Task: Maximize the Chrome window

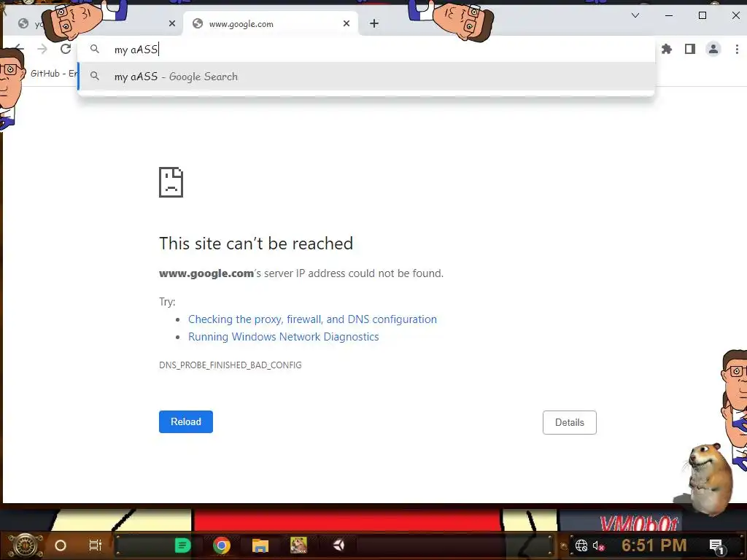Action: pyautogui.click(x=703, y=15)
